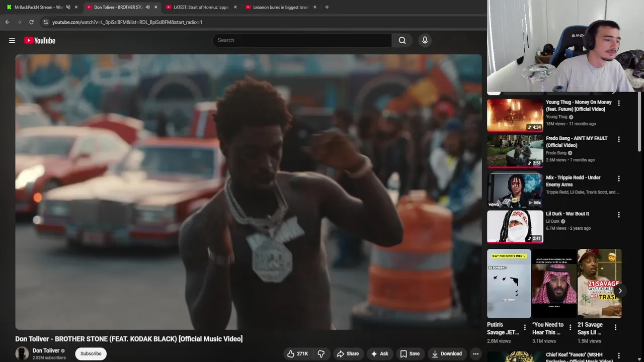Start voice search with the microphone icon
The image size is (644, 362).
pos(425,40)
